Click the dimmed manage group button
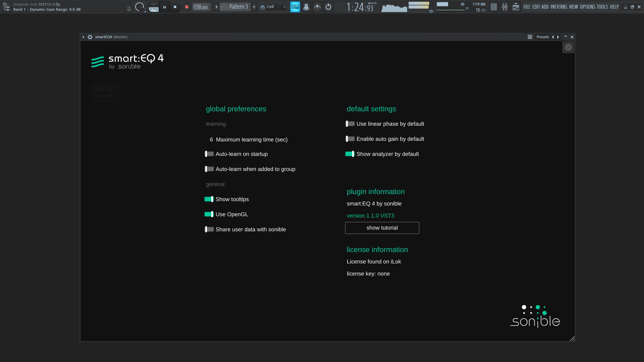Viewport: 644px width, 362px height. [x=105, y=93]
